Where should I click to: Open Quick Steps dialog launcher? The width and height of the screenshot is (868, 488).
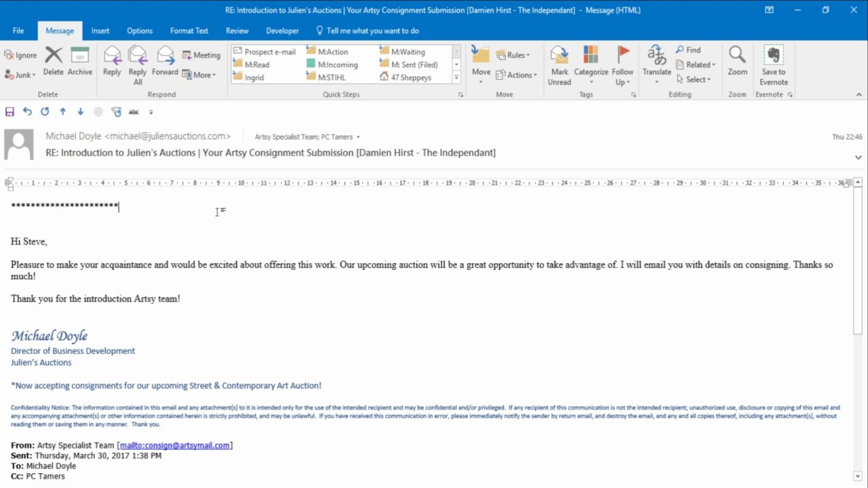point(460,95)
